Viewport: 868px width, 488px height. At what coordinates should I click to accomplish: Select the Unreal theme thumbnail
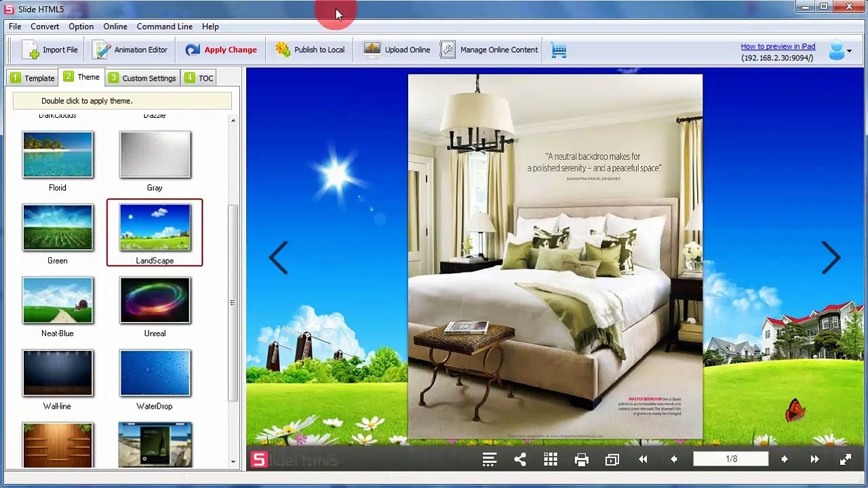coord(155,300)
